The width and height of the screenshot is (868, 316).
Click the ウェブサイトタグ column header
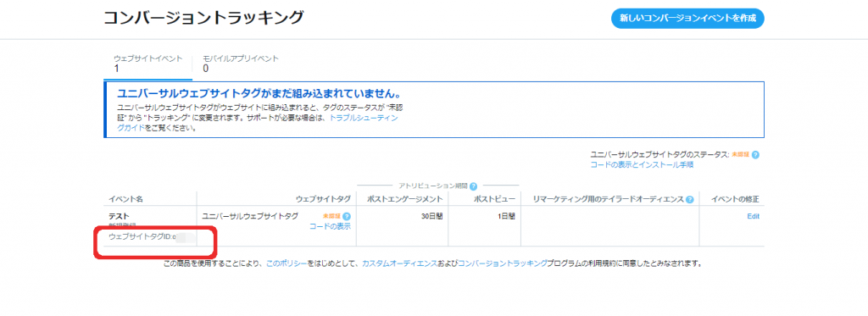323,199
